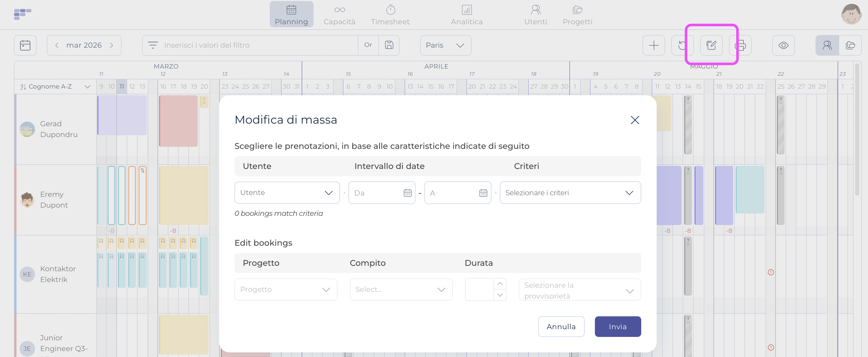Toggle the Or filter operator
868x357 pixels.
click(368, 45)
